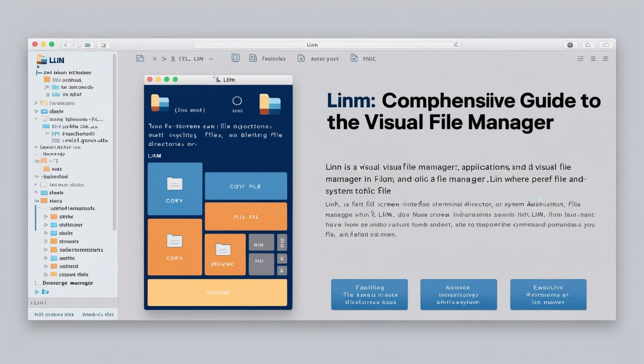Image resolution: width=644 pixels, height=364 pixels.
Task: Select the circle radio option in Linn window
Action: click(x=237, y=101)
